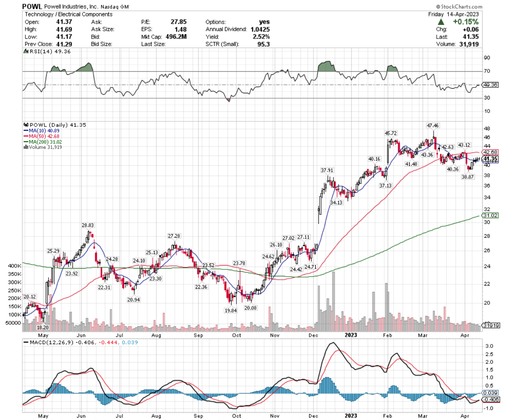Click the 34.13 pullback low label
Viewport: 506px width, 420px height.
336,203
